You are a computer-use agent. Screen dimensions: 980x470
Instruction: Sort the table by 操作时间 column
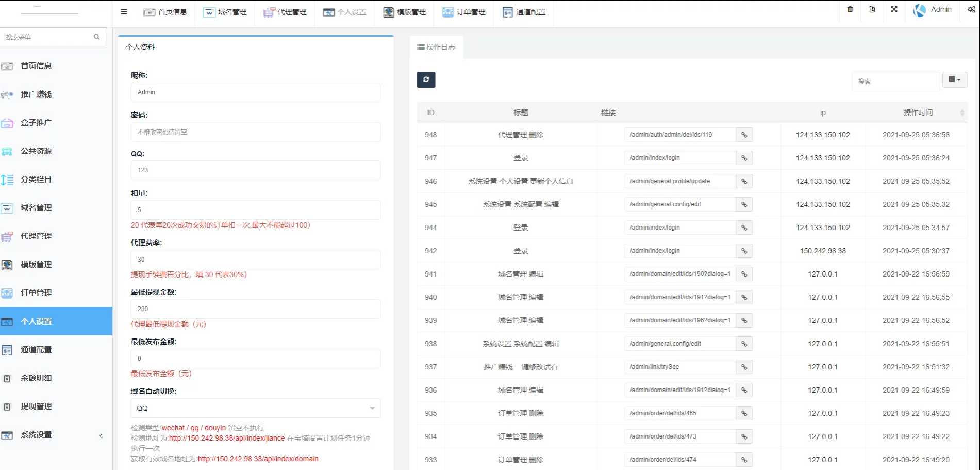pos(918,112)
